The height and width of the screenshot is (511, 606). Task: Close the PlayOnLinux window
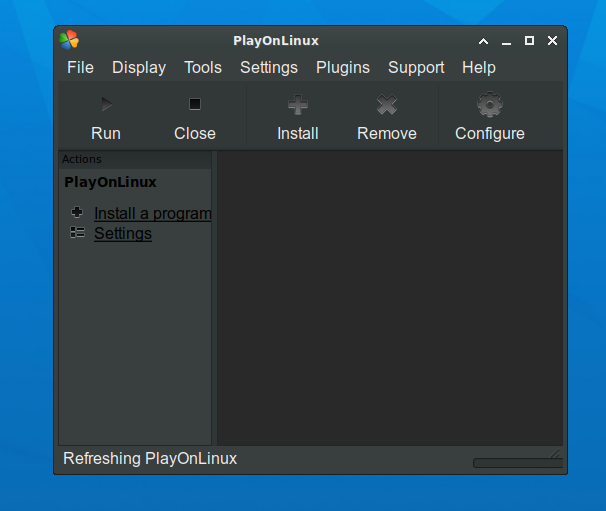point(553,41)
